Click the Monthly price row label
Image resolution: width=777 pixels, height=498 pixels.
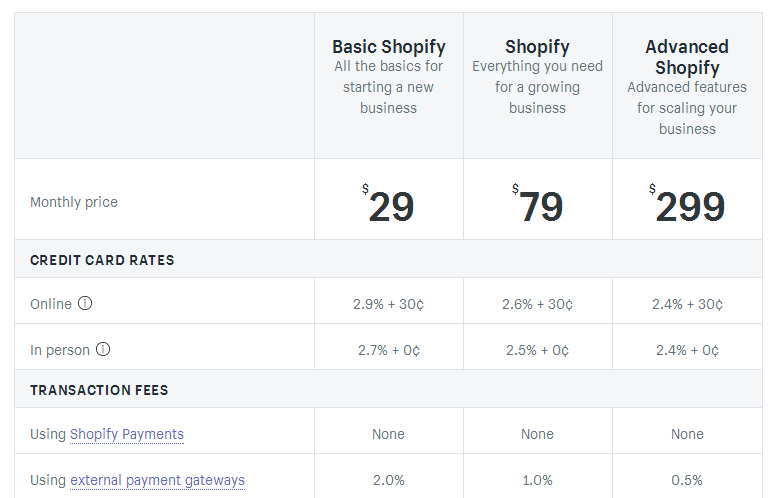tap(74, 202)
